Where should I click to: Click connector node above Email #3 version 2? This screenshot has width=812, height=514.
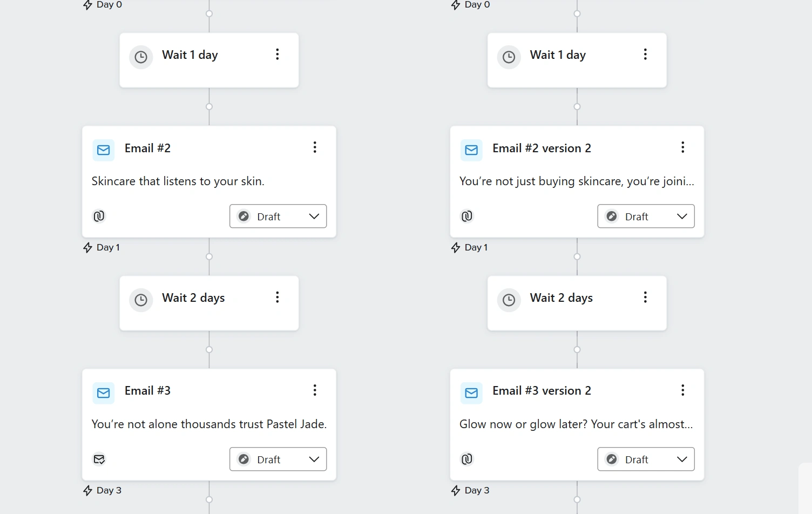[x=577, y=349]
